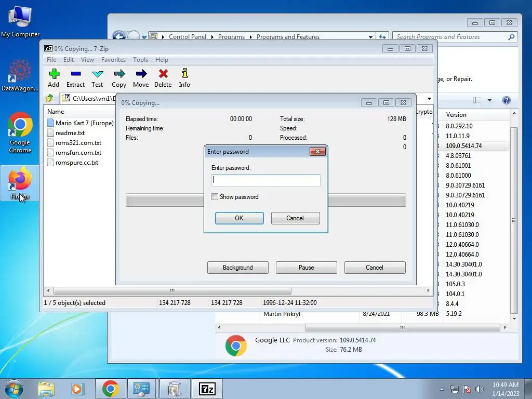532x399 pixels.
Task: Click the clock in the taskbar
Action: point(506,389)
